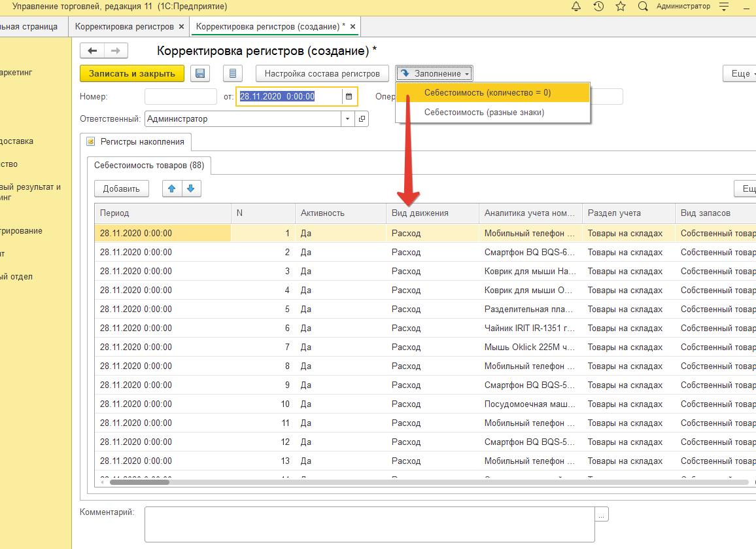Sort by the Период column header
The width and height of the screenshot is (756, 549).
163,213
